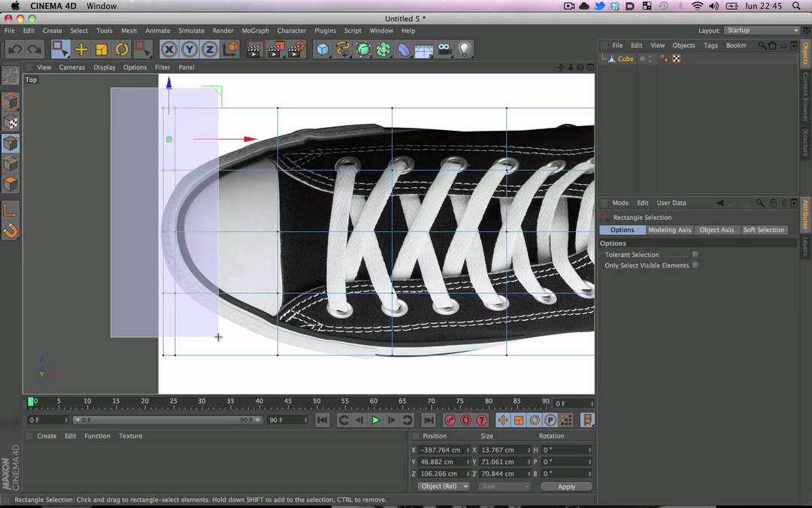Click the blue deformer icon
The image size is (812, 508).
click(404, 50)
